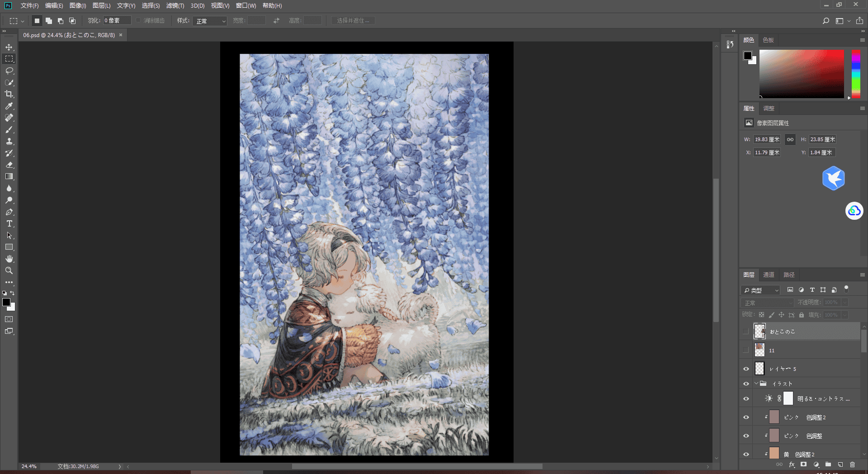
Task: Click the 选择并遮住 button
Action: (353, 21)
